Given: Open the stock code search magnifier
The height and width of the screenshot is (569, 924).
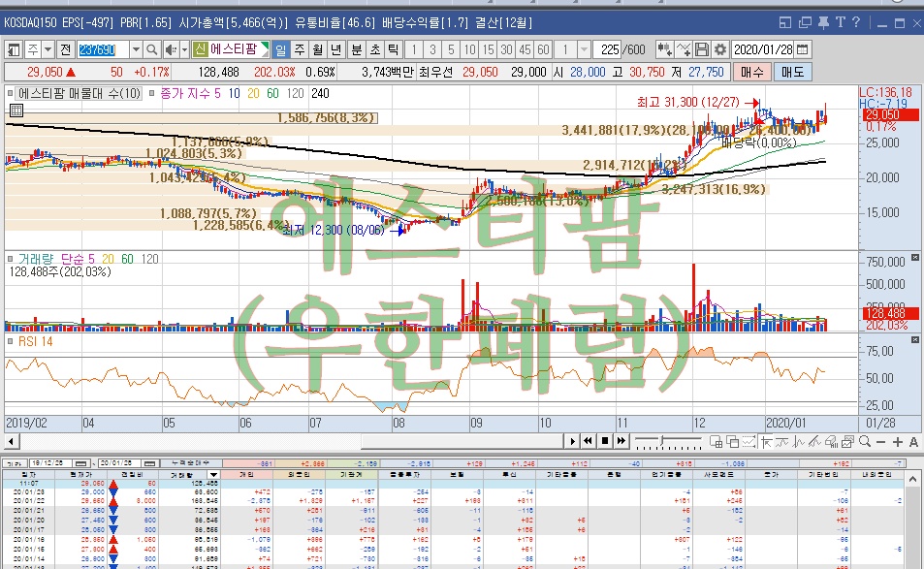Looking at the screenshot, I should [152, 49].
